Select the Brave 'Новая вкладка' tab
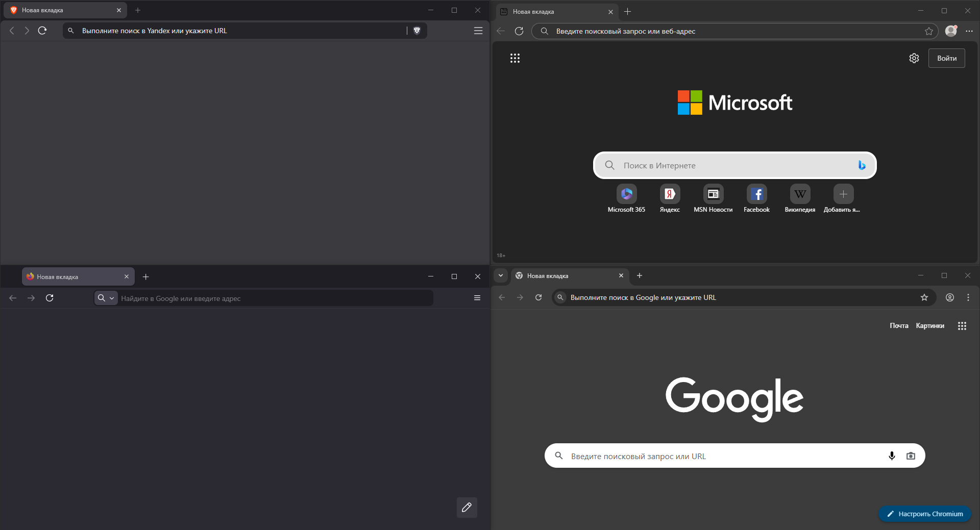This screenshot has width=980, height=530. (x=65, y=10)
